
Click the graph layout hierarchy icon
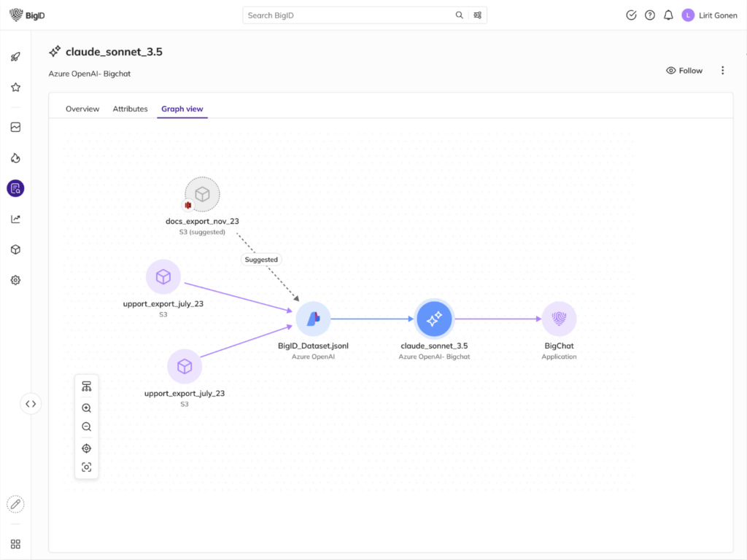86,386
